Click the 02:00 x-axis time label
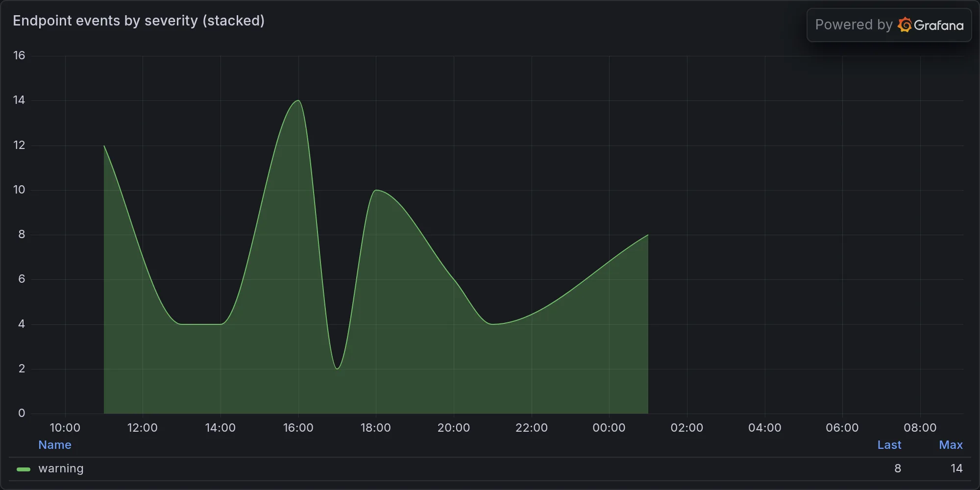This screenshot has width=980, height=490. pos(687,428)
